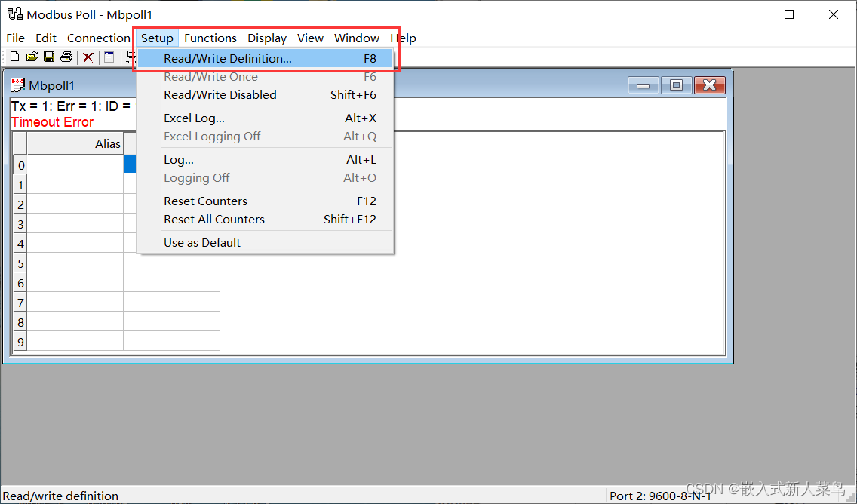857x504 pixels.
Task: Open the View menu
Action: [x=310, y=38]
